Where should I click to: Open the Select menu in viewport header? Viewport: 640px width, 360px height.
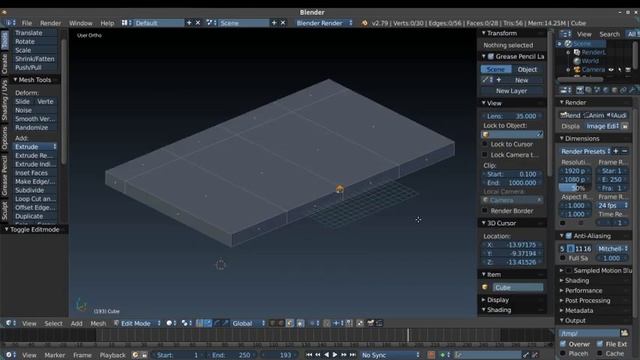click(x=53, y=323)
